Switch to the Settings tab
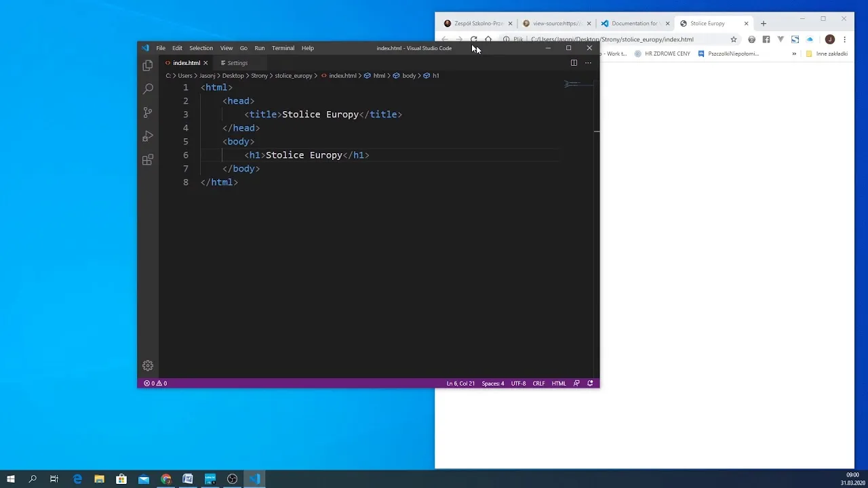The image size is (868, 488). pos(237,63)
